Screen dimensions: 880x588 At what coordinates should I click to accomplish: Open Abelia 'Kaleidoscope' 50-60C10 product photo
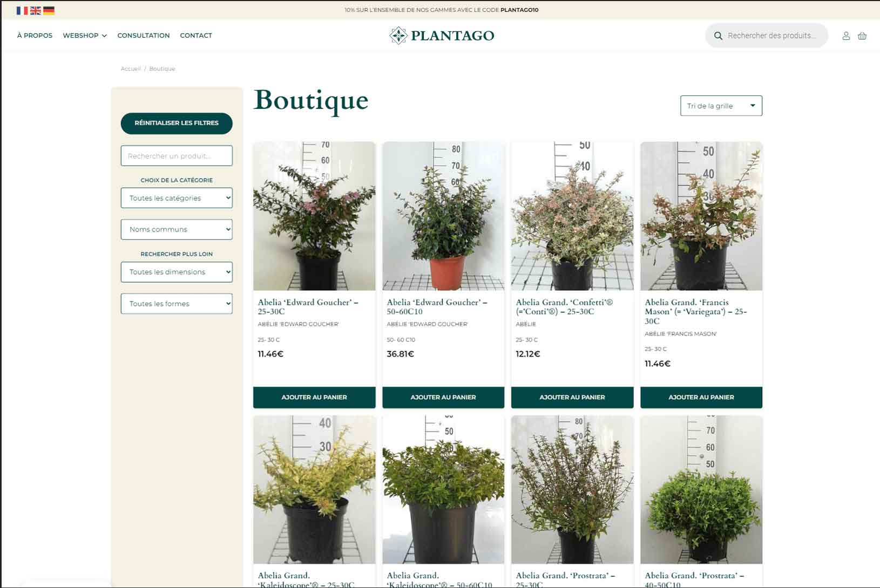[443, 489]
